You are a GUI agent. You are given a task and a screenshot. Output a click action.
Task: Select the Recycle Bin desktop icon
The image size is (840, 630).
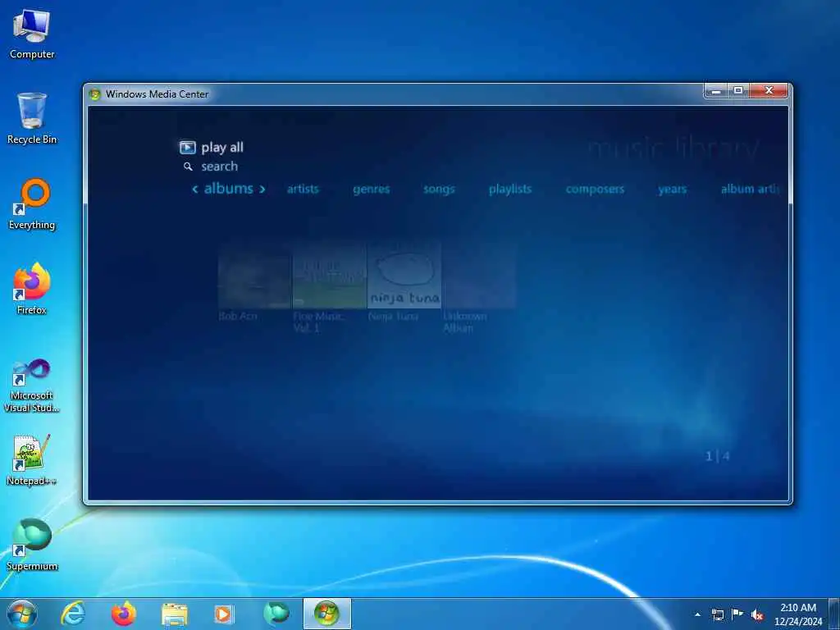[x=32, y=119]
